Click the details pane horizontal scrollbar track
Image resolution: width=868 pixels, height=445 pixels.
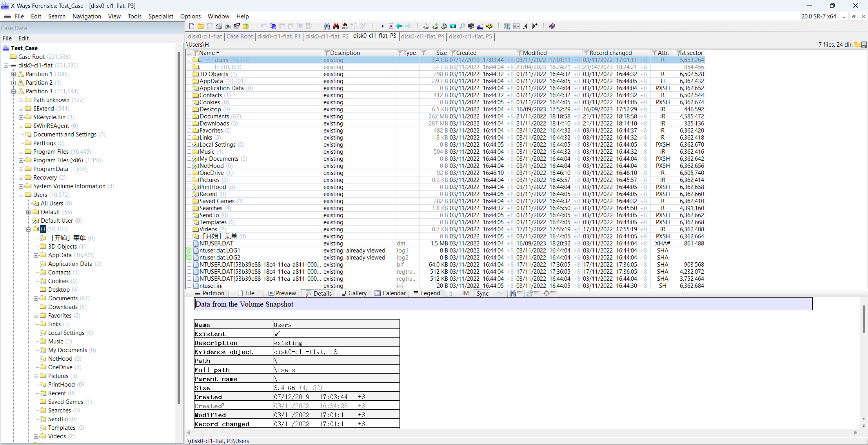pyautogui.click(x=521, y=432)
